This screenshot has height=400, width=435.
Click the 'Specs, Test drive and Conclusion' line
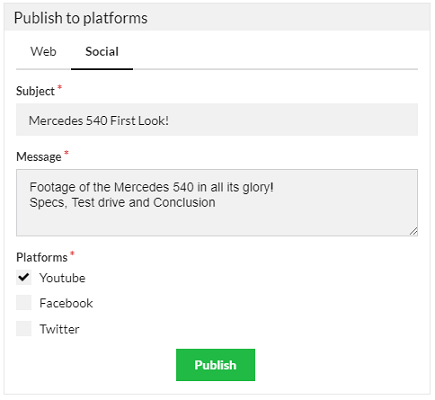coord(122,203)
